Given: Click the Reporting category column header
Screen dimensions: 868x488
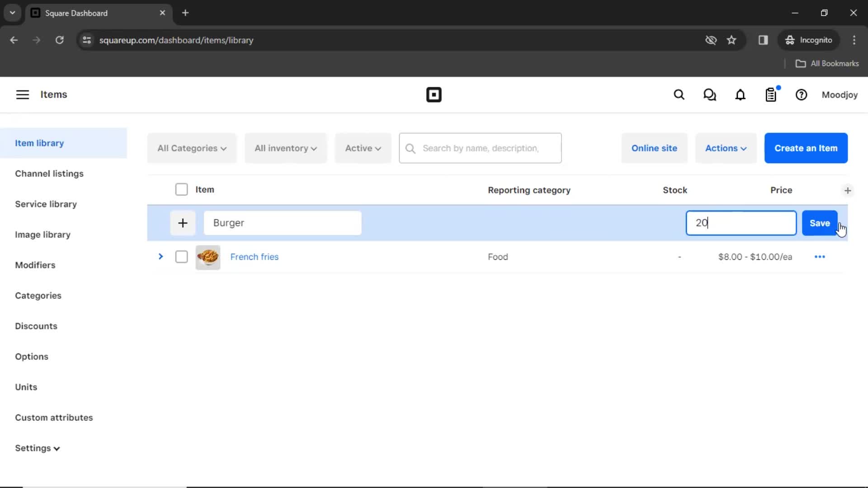Looking at the screenshot, I should [x=529, y=190].
